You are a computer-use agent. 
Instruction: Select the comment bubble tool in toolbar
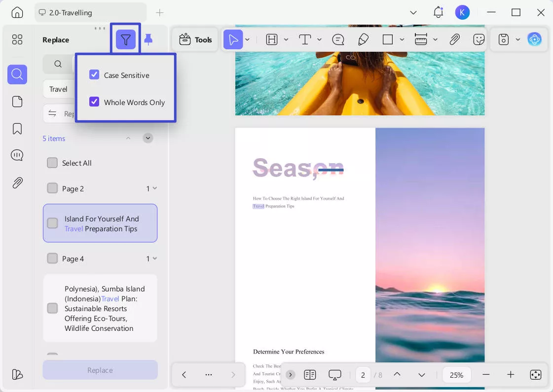tap(338, 40)
